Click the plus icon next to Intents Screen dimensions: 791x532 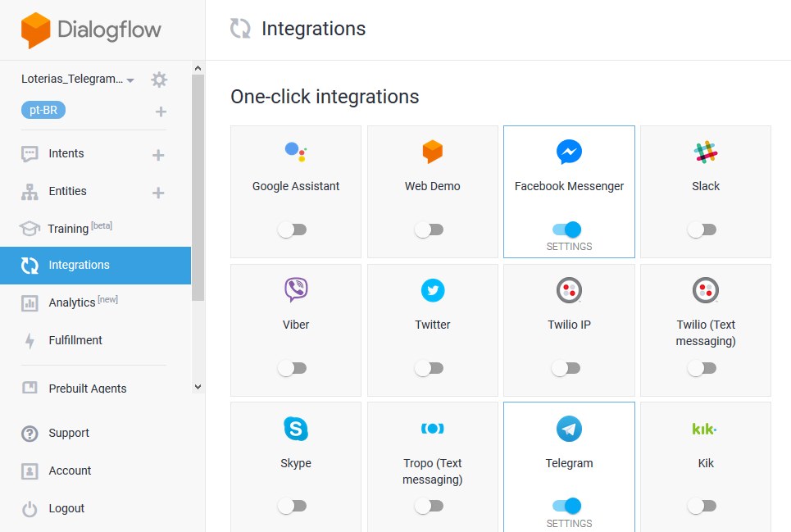(x=158, y=155)
